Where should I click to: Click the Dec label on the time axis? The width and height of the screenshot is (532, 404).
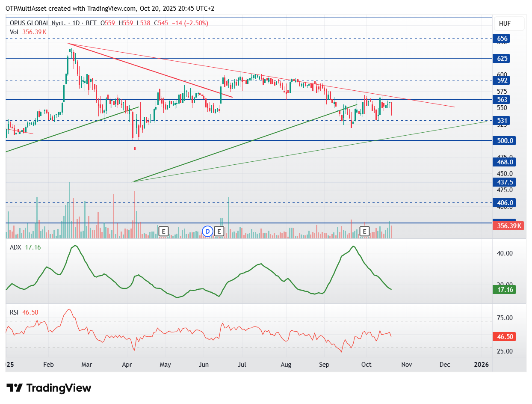click(x=445, y=365)
